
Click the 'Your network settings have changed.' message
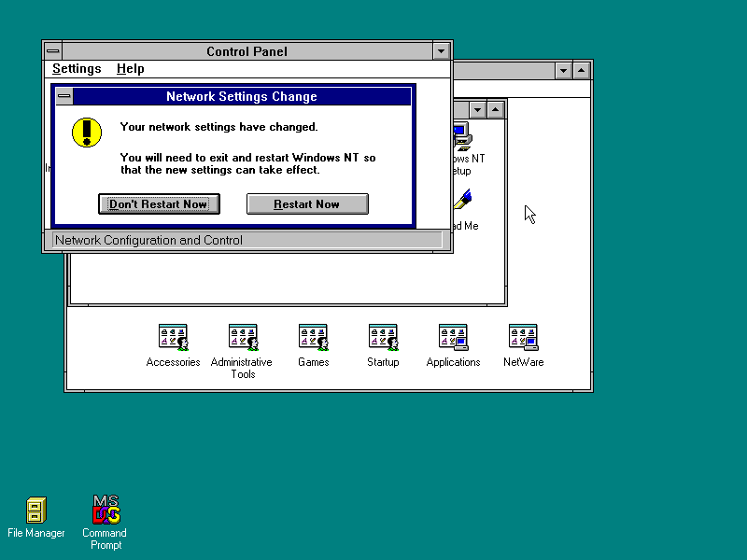(x=218, y=127)
